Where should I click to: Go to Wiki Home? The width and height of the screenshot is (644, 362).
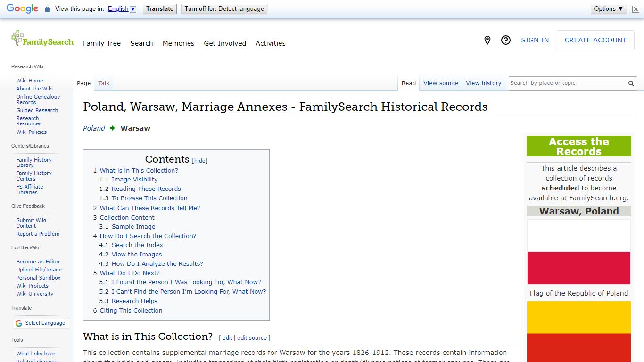pos(30,81)
